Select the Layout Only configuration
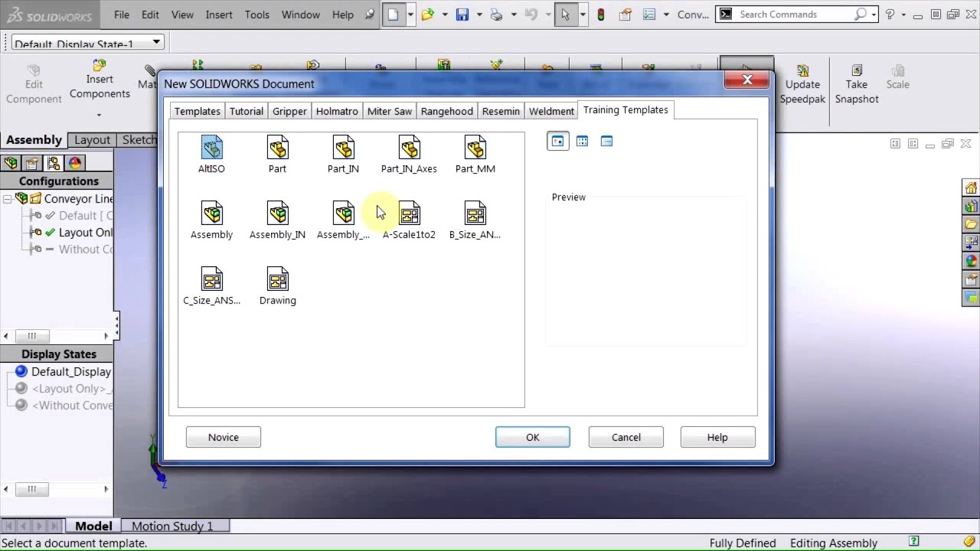 tap(86, 233)
